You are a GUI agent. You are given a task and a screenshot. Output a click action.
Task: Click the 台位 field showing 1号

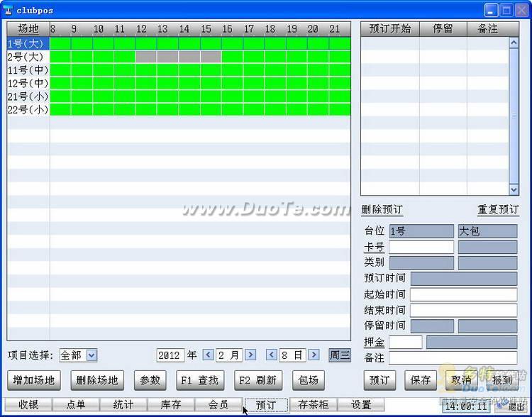click(421, 231)
